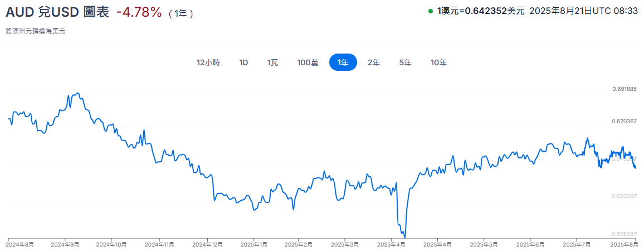Switch chart to 2年 range
The width and height of the screenshot is (644, 251).
coord(374,62)
